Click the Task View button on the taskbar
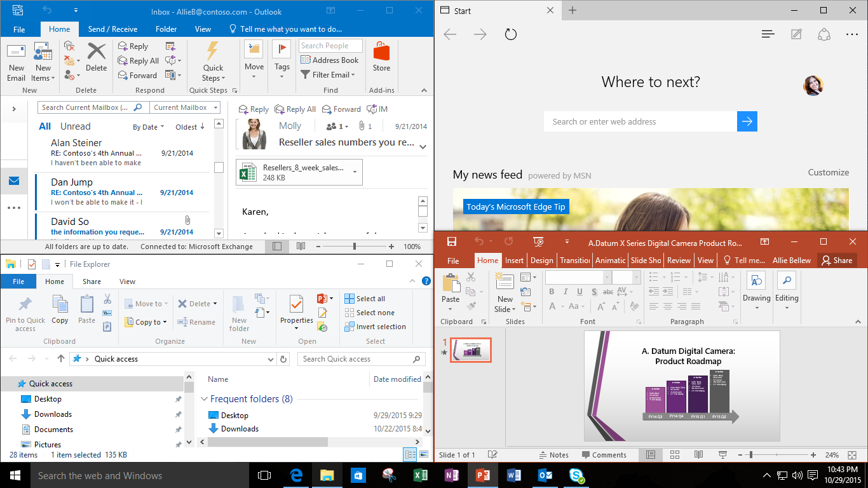Screen dimensions: 868x488 pyautogui.click(x=264, y=475)
